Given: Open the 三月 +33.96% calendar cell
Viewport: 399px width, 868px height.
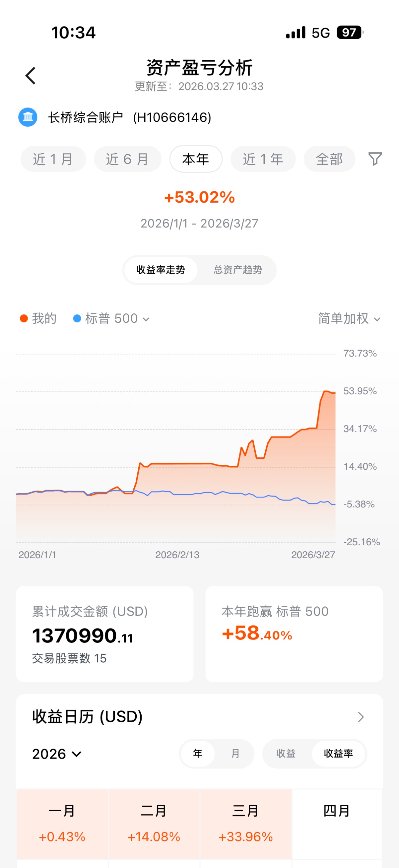Looking at the screenshot, I should click(245, 824).
